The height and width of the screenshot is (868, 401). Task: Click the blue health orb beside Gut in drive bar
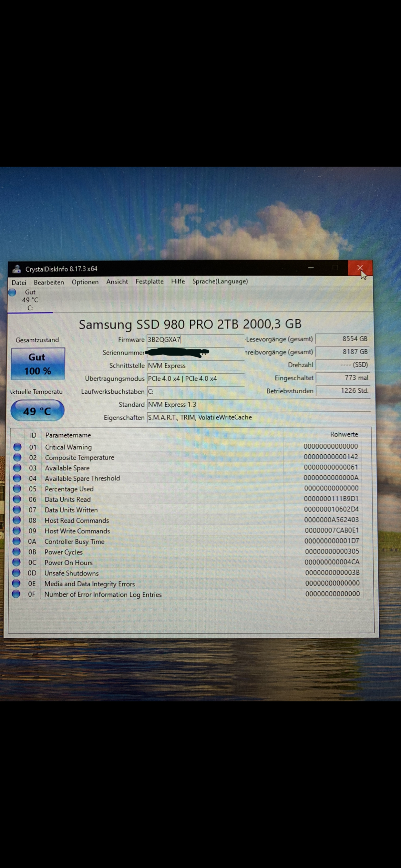pyautogui.click(x=13, y=293)
